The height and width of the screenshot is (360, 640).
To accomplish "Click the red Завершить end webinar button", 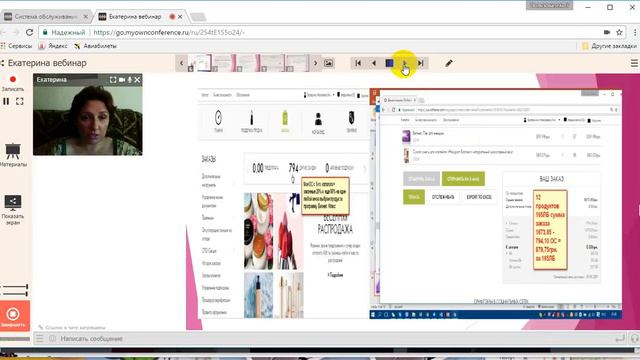I will 14,316.
